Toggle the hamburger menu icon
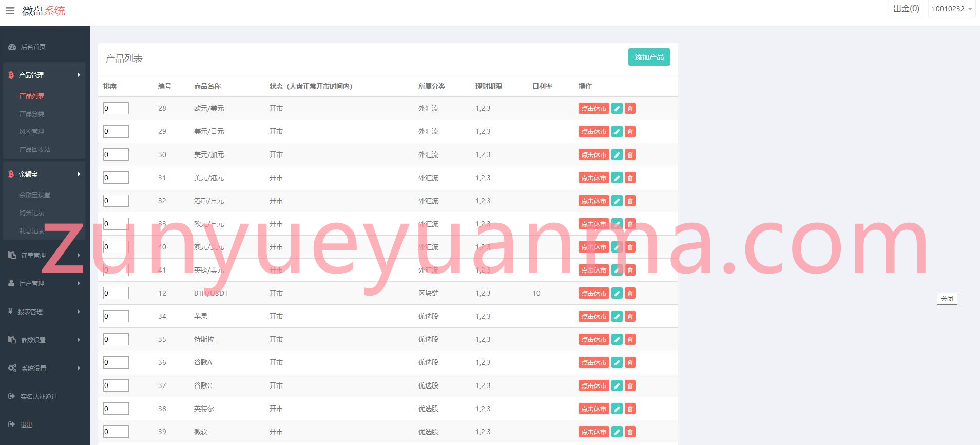Screen dimensions: 980x445 click(10, 11)
